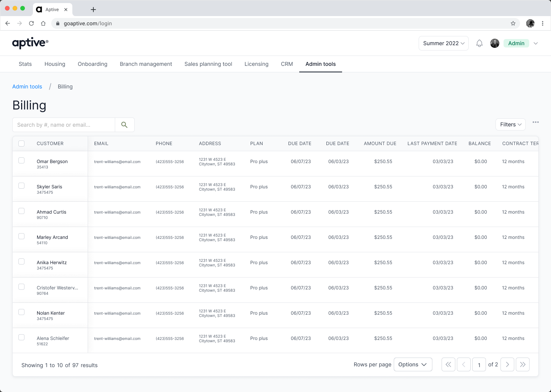Viewport: 551px width, 392px height.
Task: Open the Chrome three-dot menu
Action: [x=543, y=23]
